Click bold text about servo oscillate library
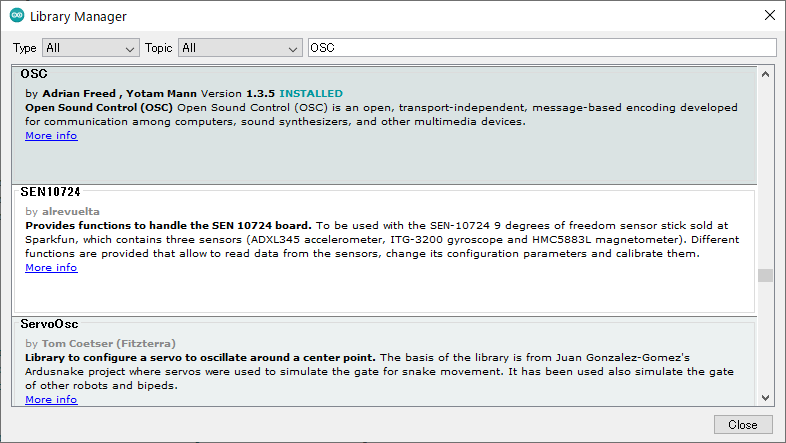The image size is (786, 443). click(200, 358)
